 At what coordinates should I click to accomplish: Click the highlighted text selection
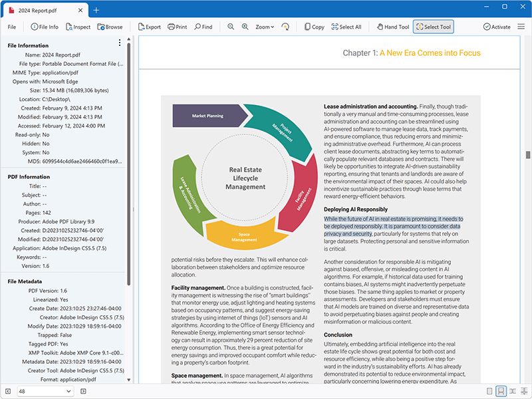pos(393,226)
